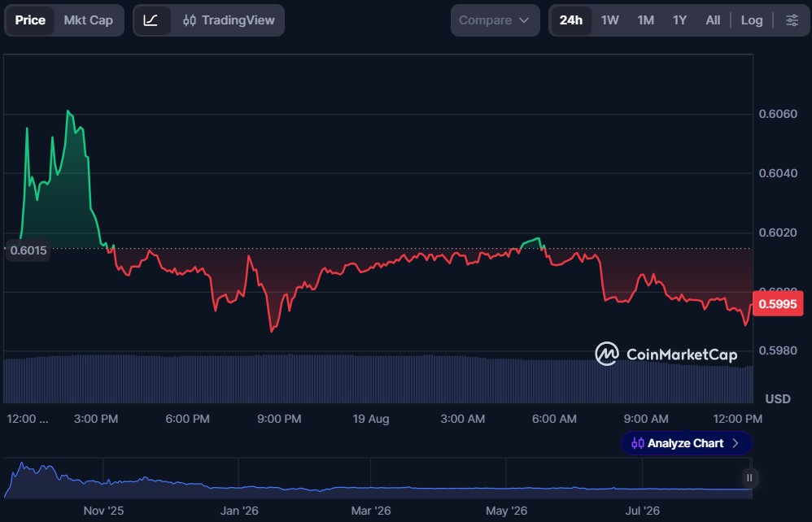The image size is (812, 522).
Task: Click the 19 Aug date label
Action: pyautogui.click(x=371, y=419)
